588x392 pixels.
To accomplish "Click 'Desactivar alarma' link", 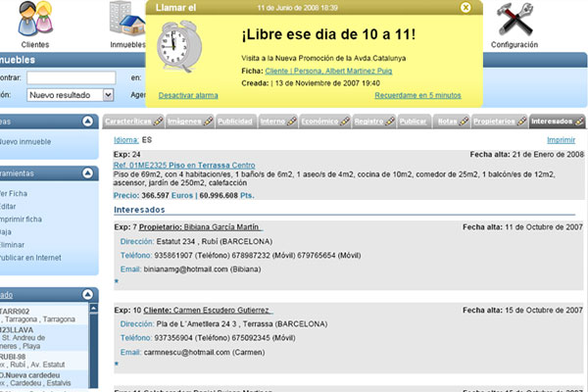I will (190, 95).
